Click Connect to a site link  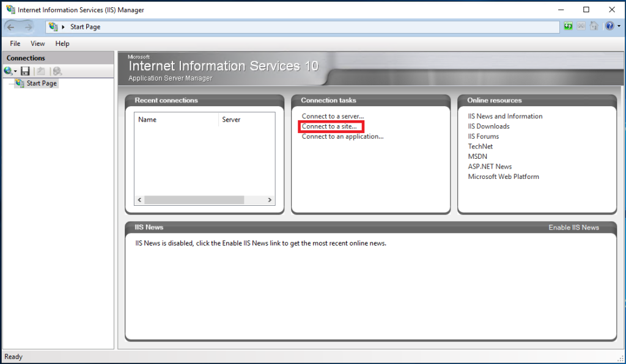click(x=330, y=126)
